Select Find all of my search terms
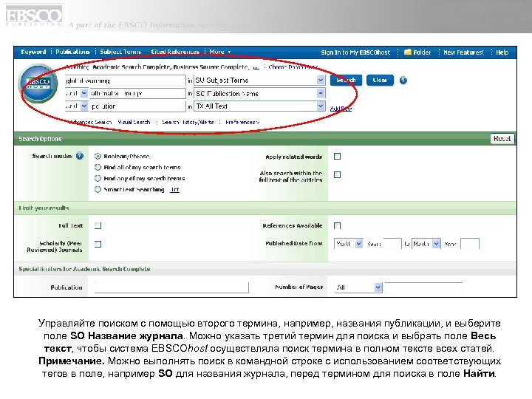The width and height of the screenshot is (532, 399). 98,167
